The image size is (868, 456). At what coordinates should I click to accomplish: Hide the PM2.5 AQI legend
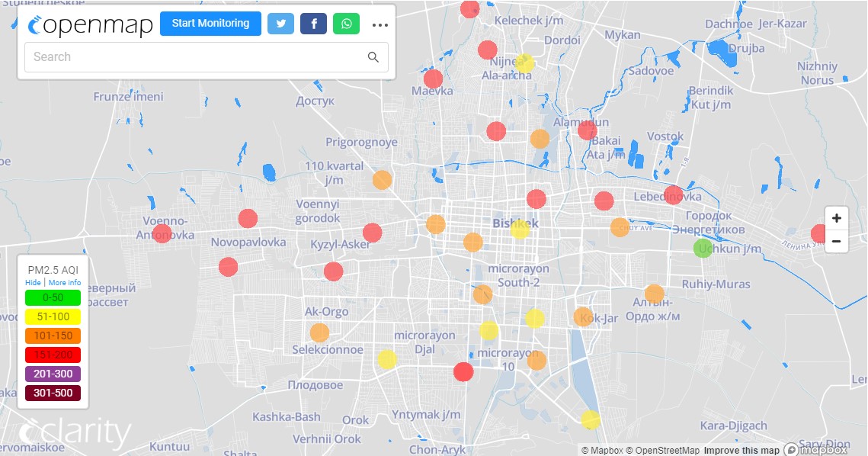coord(33,282)
